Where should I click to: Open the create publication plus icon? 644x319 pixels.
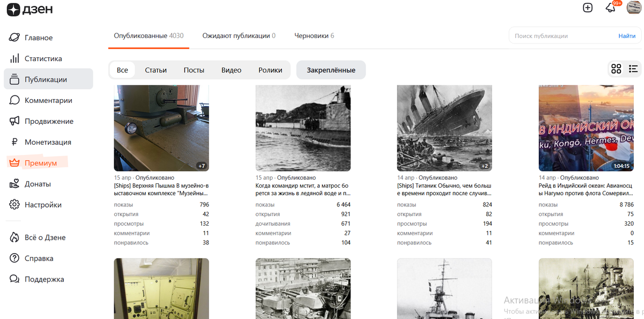pos(588,8)
